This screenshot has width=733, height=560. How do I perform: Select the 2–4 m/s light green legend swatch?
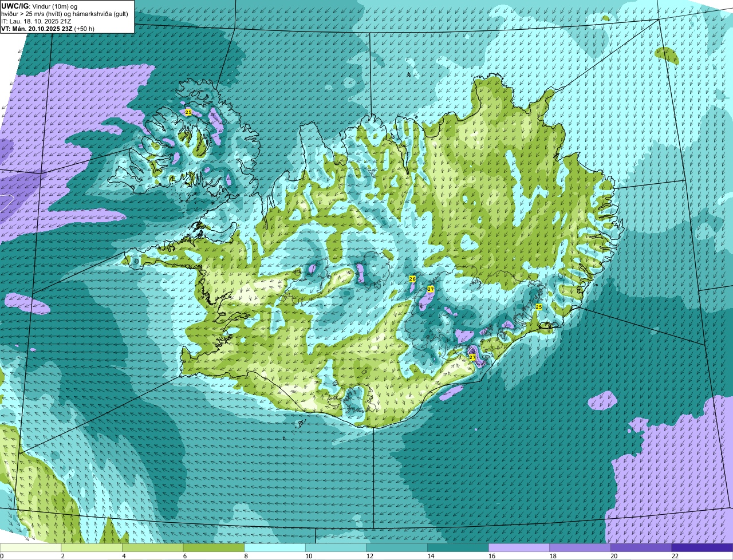point(92,547)
